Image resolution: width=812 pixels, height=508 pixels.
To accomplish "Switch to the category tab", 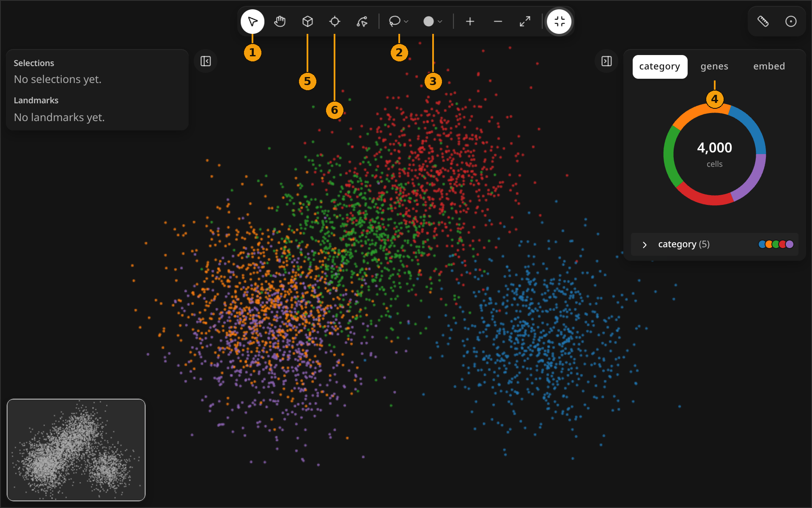I will (x=660, y=66).
